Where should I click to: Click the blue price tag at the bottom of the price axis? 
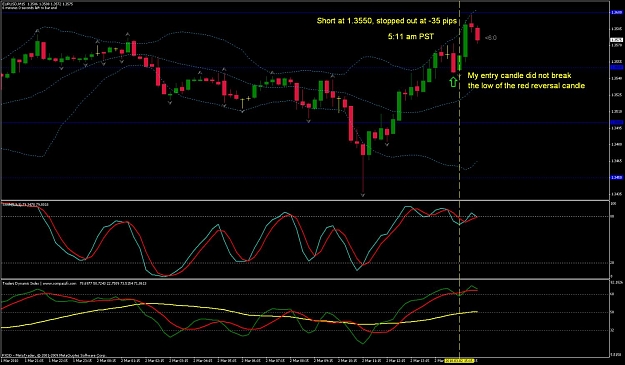click(617, 177)
